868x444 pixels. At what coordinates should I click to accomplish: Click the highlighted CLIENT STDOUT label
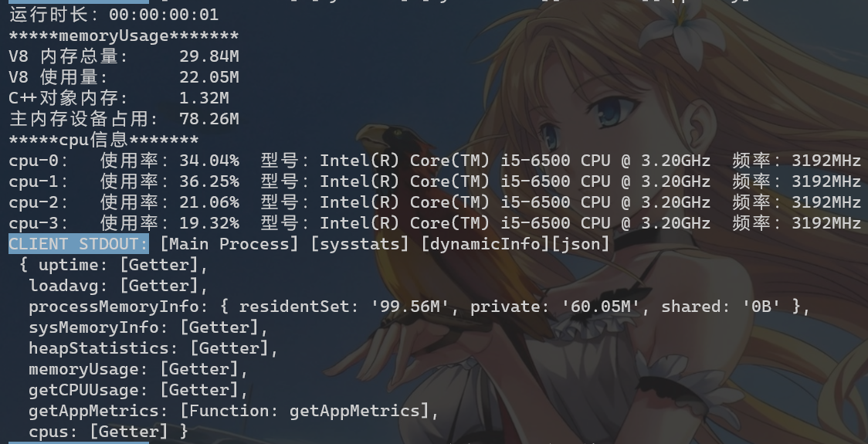pos(79,244)
